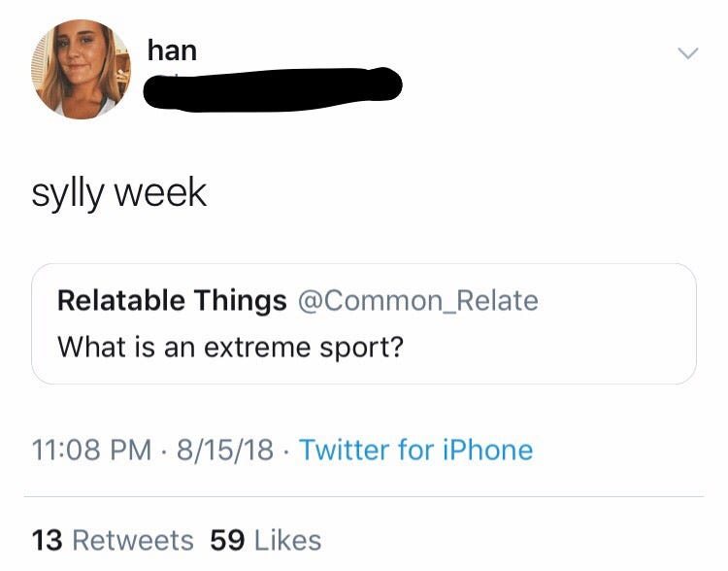
Task: View the 59 Likes list
Action: [x=265, y=540]
